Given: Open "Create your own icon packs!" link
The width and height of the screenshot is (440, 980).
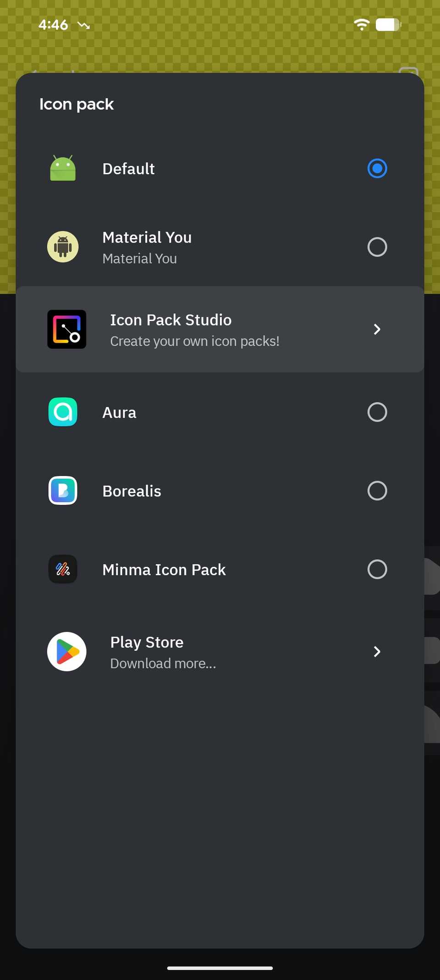Looking at the screenshot, I should click(195, 341).
